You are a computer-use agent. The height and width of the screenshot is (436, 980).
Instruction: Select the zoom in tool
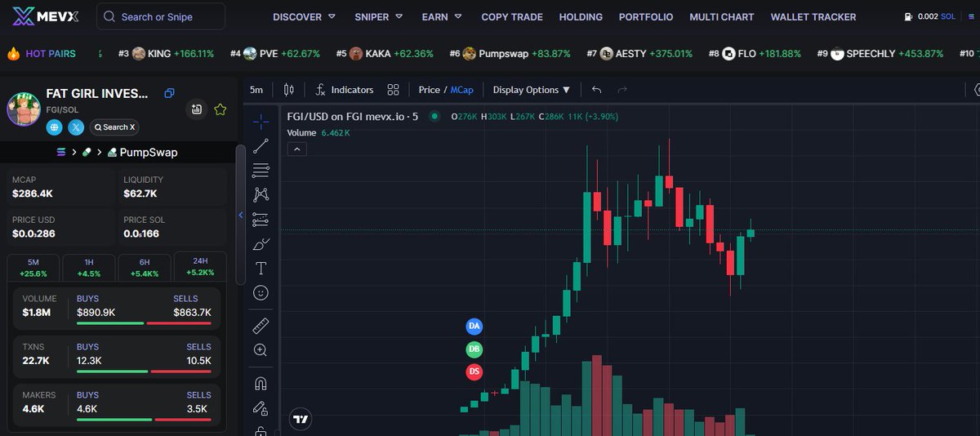pos(261,350)
